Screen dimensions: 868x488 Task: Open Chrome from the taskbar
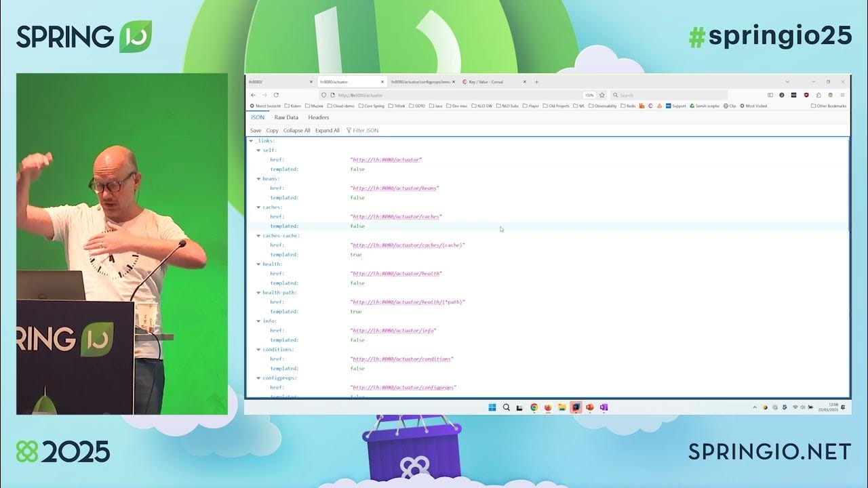click(x=534, y=407)
